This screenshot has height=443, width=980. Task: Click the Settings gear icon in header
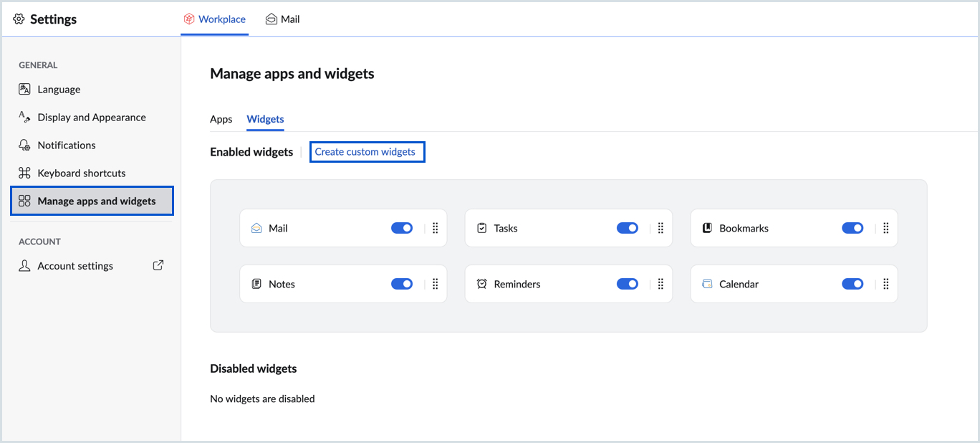click(x=19, y=19)
